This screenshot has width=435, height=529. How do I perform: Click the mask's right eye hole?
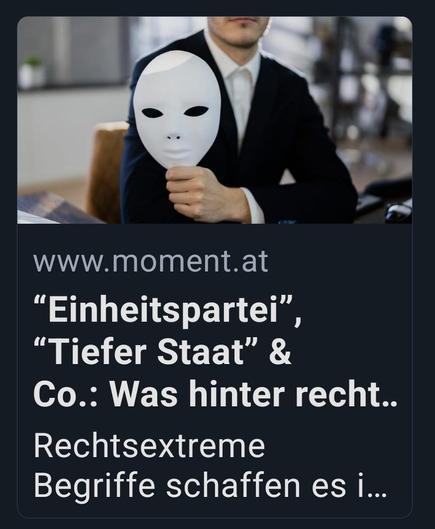tap(197, 110)
